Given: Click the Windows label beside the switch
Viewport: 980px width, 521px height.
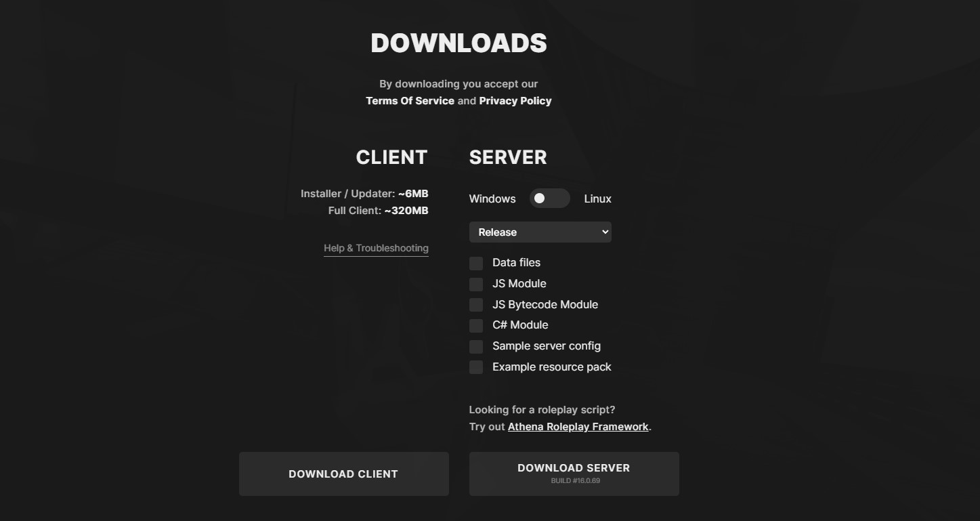Looking at the screenshot, I should 492,199.
